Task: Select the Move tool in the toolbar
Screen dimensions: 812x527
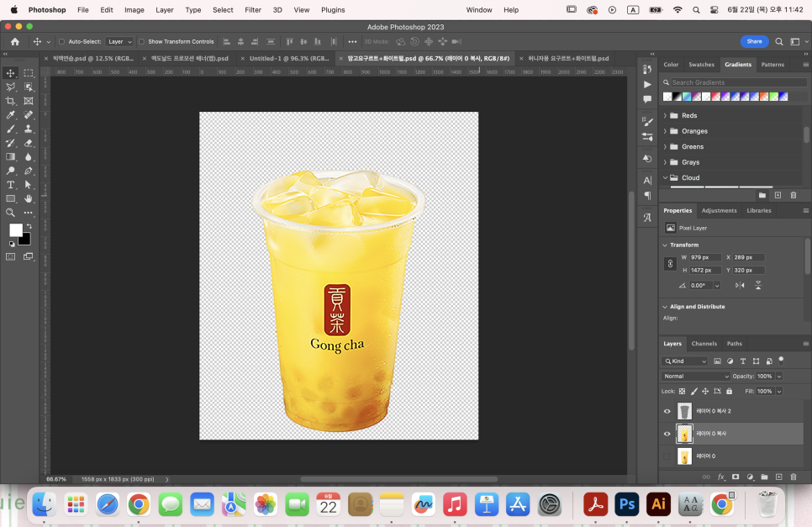Action: point(10,73)
